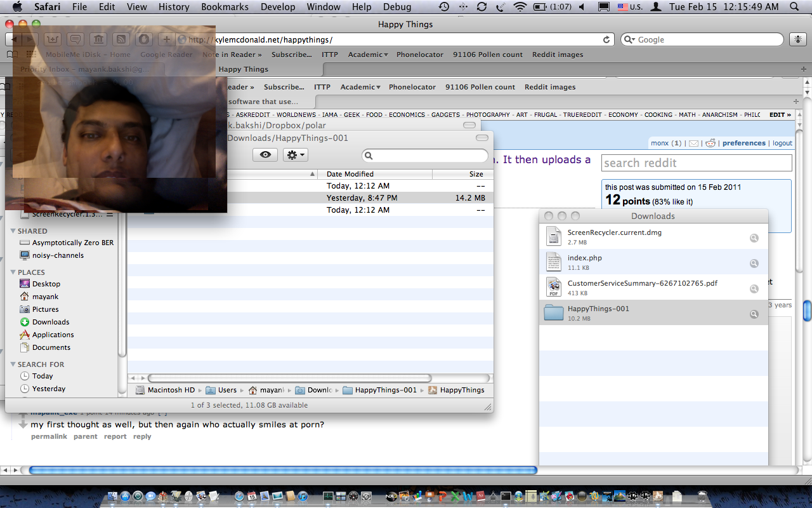
Task: Click the search reddit input field
Action: [696, 163]
